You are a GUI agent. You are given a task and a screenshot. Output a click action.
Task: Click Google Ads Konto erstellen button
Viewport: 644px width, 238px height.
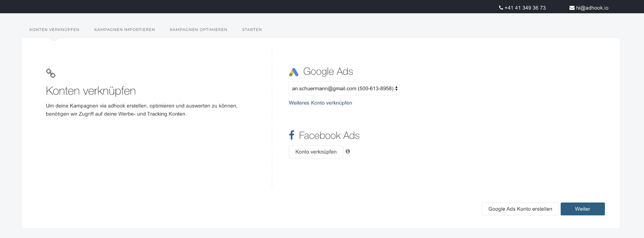coord(520,209)
